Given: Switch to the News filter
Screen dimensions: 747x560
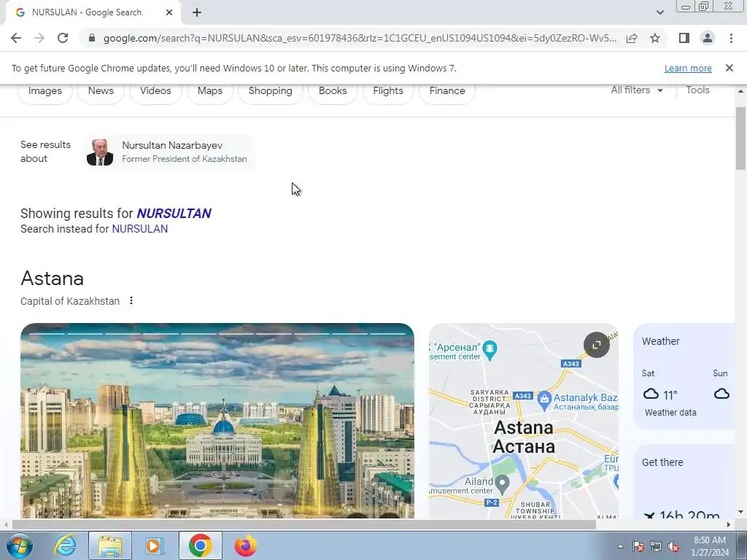Looking at the screenshot, I should pos(101,90).
